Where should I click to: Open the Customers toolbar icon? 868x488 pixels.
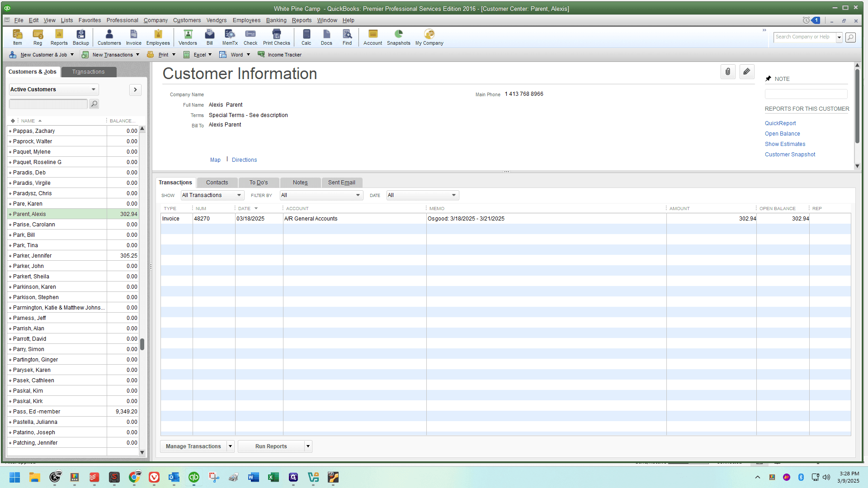pyautogui.click(x=109, y=37)
